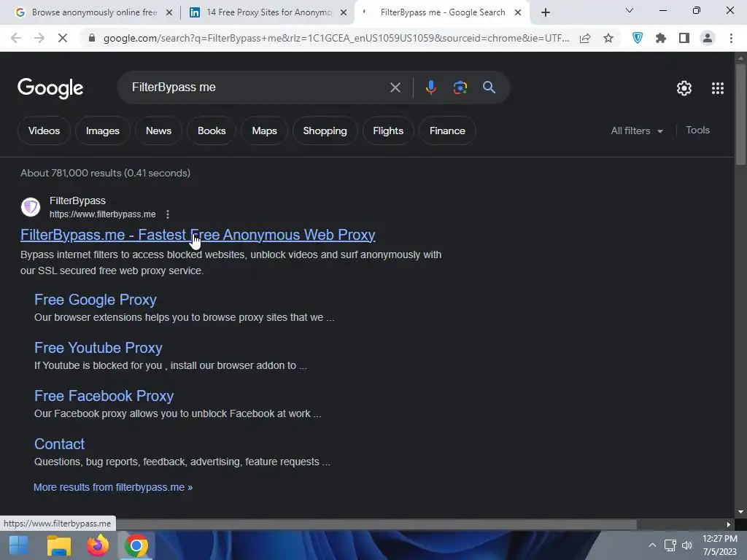Filter results by Images
747x560 pixels.
point(102,131)
